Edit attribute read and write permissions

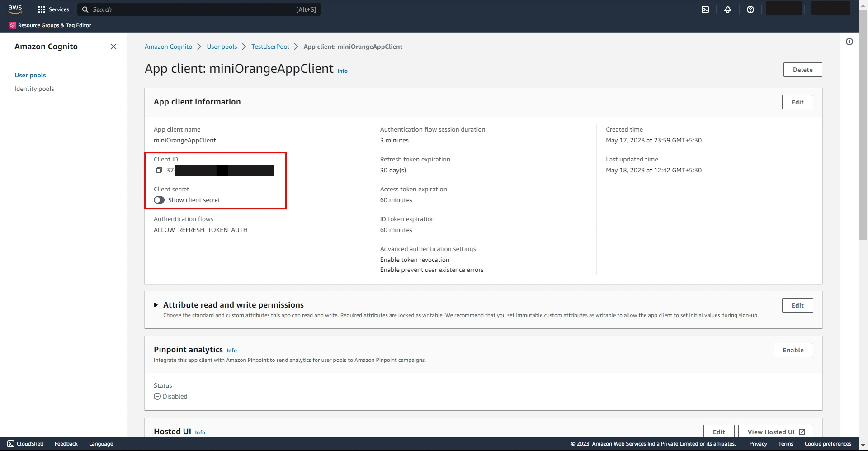[797, 305]
